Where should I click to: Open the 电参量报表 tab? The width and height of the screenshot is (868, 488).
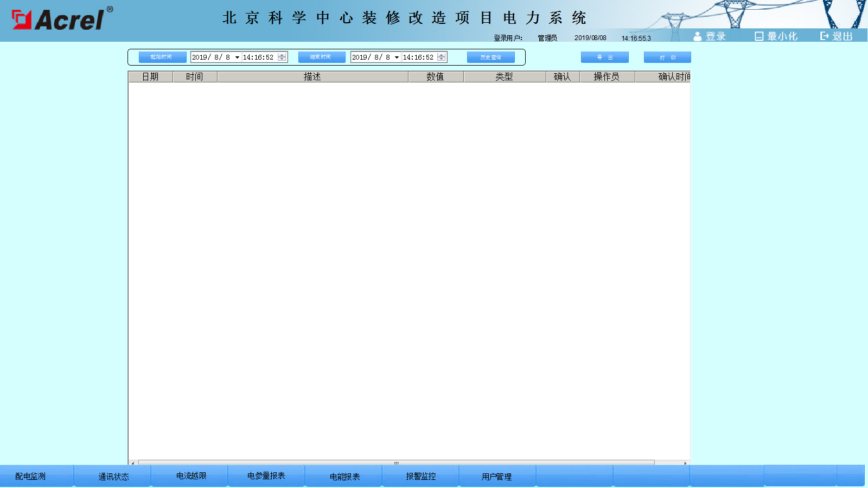(x=266, y=476)
